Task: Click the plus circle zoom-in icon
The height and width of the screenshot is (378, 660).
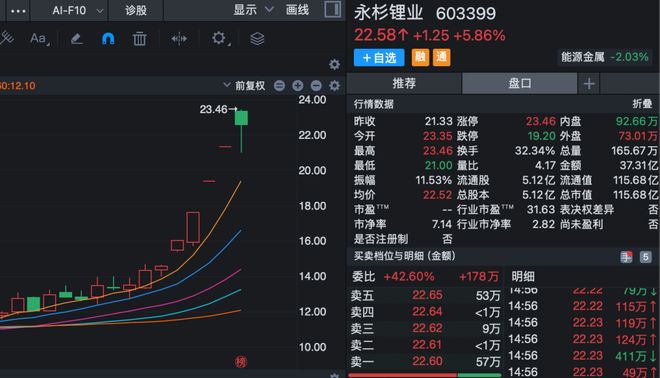Action: (x=298, y=85)
